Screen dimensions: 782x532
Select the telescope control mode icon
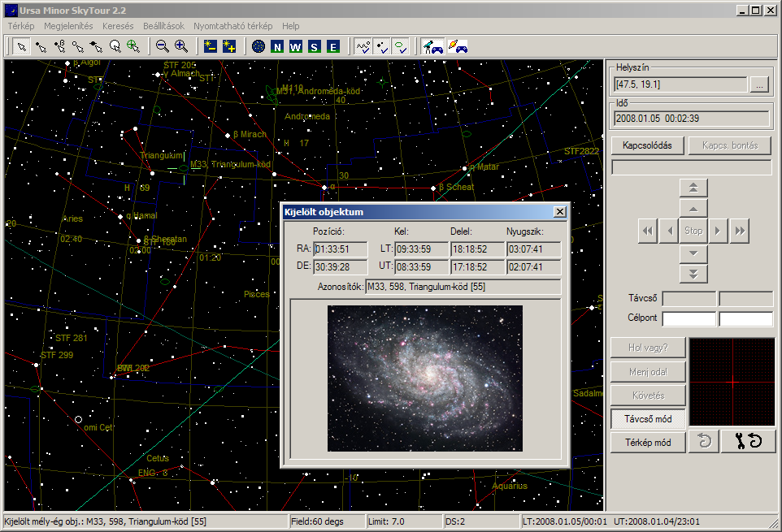coord(432,46)
